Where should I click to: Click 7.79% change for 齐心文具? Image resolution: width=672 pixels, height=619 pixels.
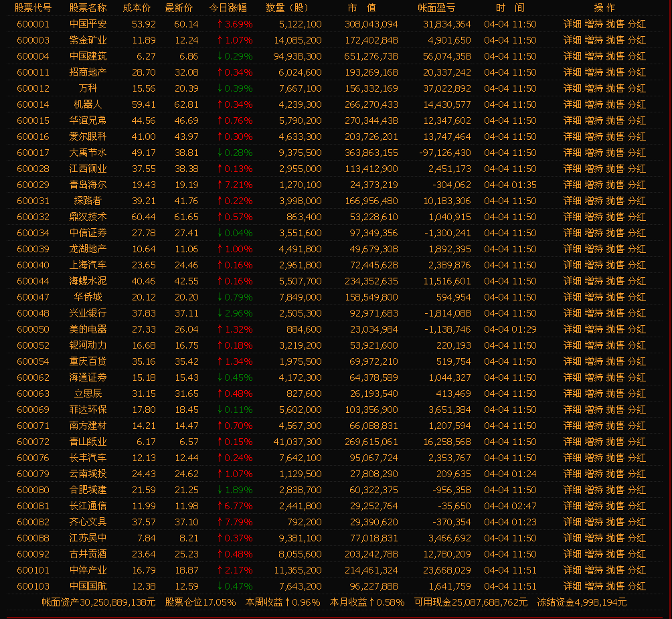coord(235,522)
